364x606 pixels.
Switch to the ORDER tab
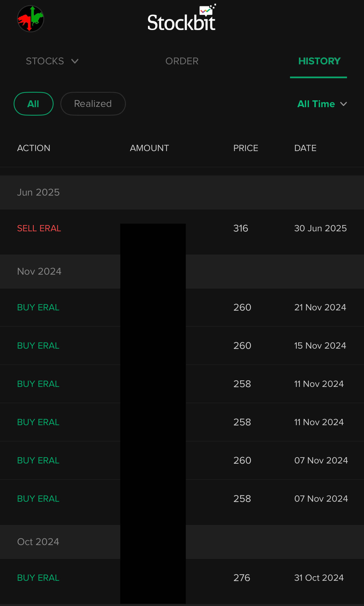(182, 61)
